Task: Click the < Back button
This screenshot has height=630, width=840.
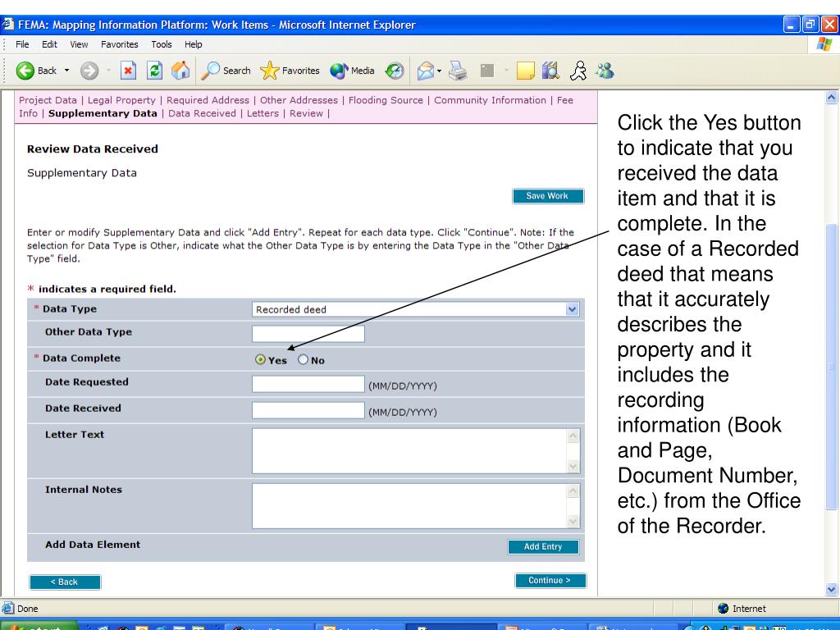Action: pos(65,582)
